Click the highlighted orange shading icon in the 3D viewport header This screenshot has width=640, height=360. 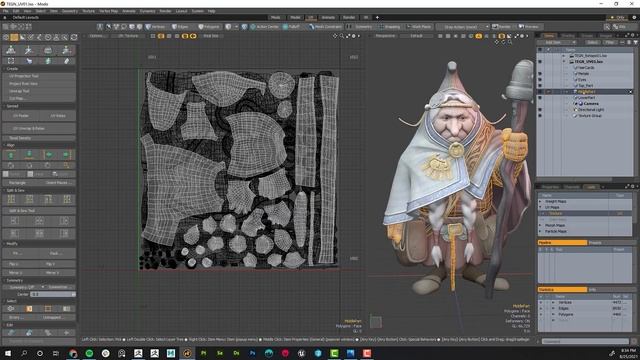478,36
